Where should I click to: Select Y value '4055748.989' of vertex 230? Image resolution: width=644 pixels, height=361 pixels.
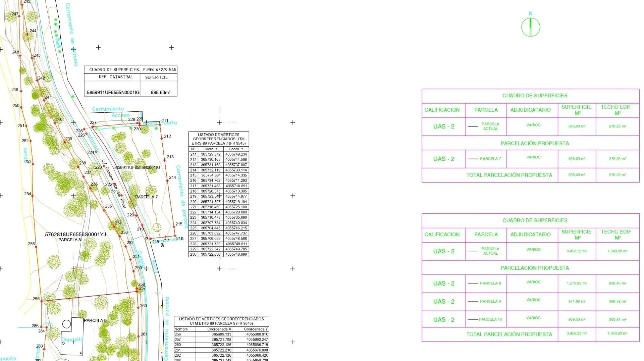[236, 254]
